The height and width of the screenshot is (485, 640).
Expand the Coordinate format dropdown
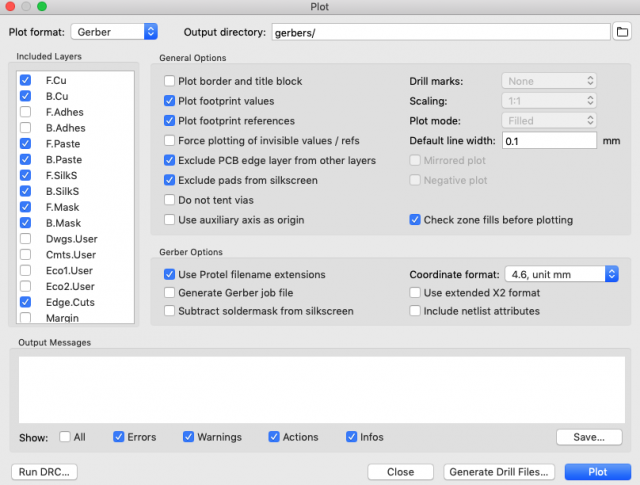coord(562,274)
